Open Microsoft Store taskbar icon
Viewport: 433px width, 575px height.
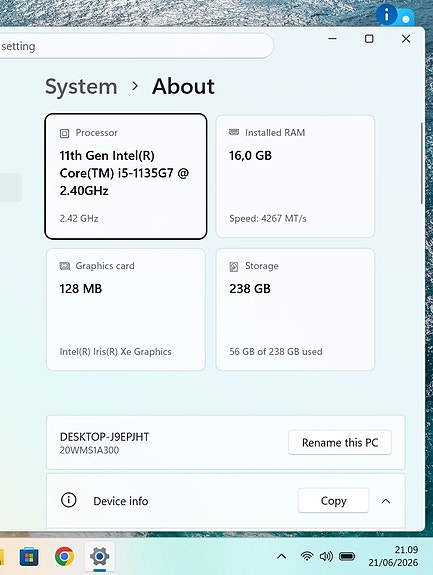coord(29,557)
